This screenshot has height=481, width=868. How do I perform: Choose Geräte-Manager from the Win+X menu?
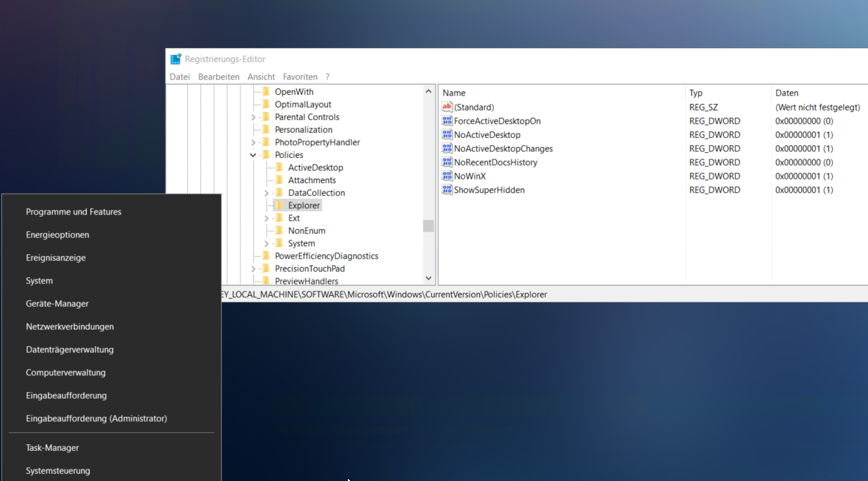point(57,304)
